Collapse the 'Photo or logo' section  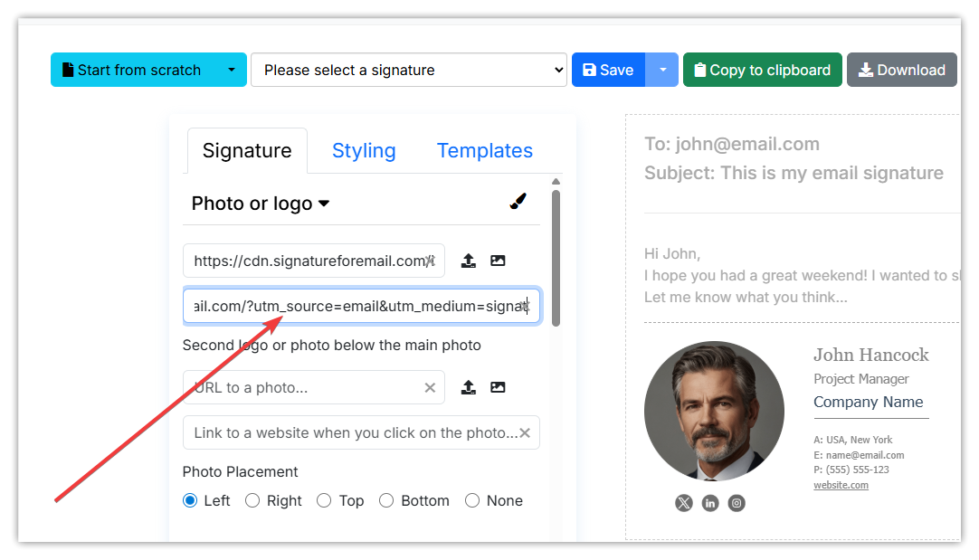click(x=261, y=204)
